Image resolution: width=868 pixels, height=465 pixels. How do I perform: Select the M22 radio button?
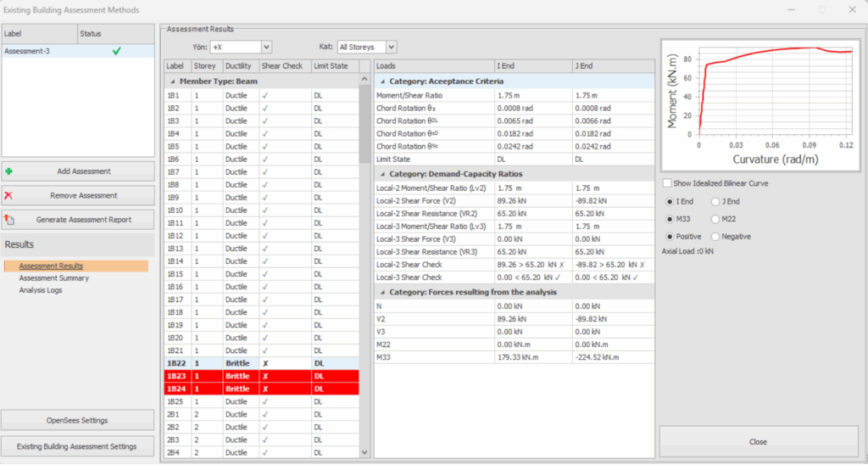(715, 219)
